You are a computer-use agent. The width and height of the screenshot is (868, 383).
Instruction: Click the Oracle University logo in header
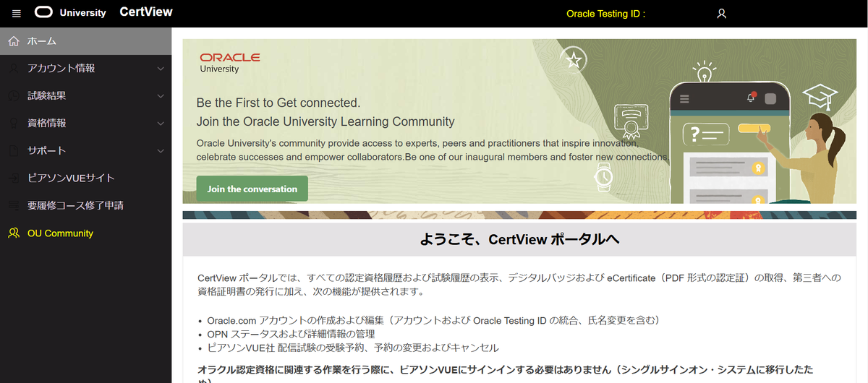pos(70,13)
